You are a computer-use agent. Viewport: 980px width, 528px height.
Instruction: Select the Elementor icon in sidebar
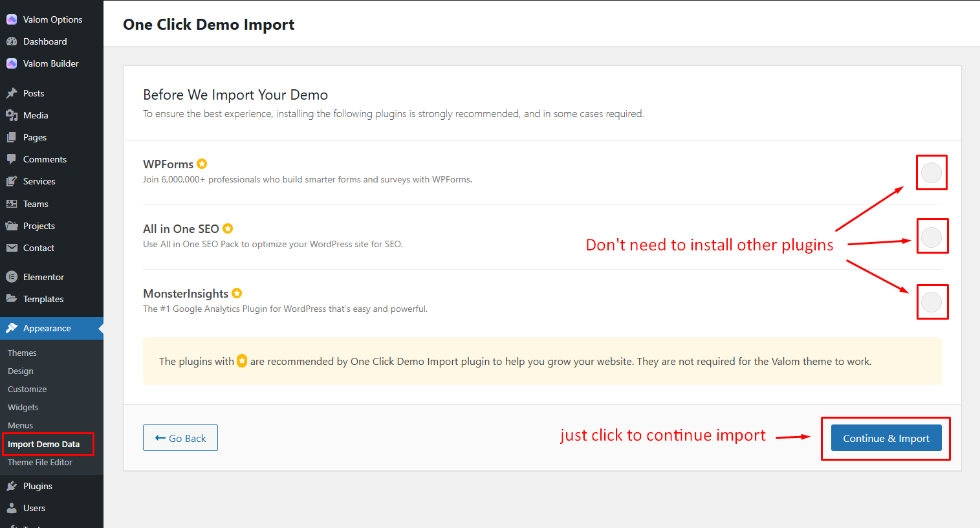[12, 277]
